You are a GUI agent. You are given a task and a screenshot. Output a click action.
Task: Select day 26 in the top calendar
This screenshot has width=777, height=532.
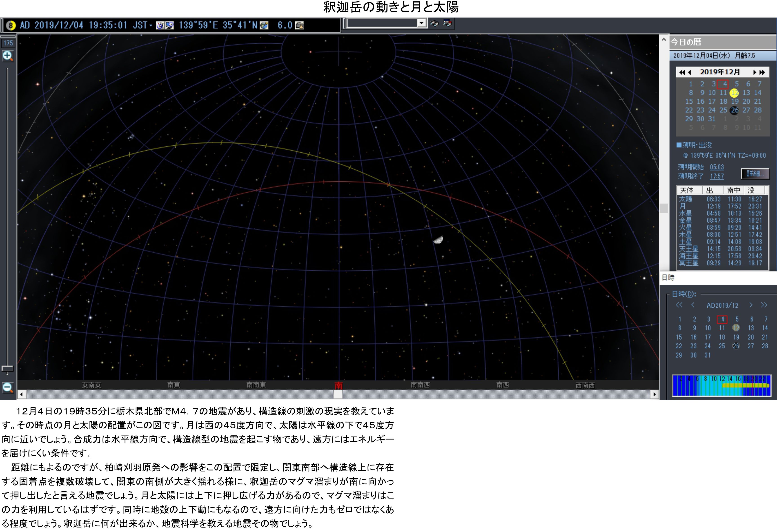click(x=734, y=110)
